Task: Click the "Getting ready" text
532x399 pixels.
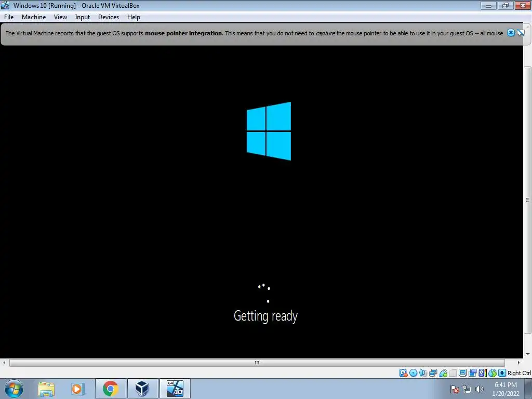Action: click(265, 316)
